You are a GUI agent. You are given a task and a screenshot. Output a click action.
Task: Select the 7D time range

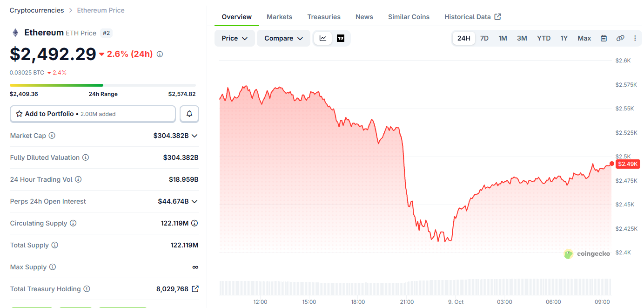[x=484, y=38]
